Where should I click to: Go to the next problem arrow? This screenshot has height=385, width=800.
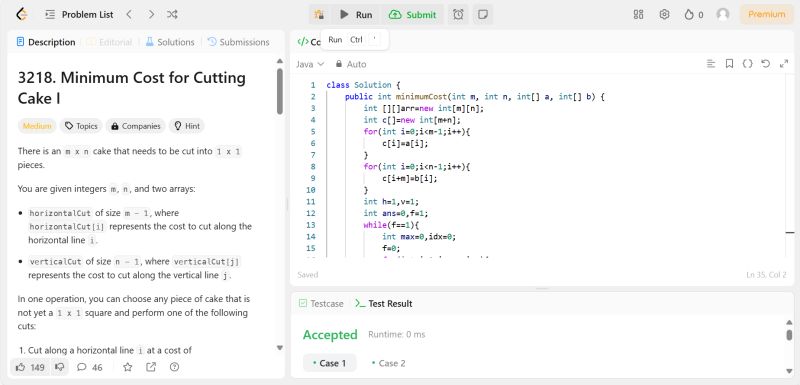click(x=151, y=14)
